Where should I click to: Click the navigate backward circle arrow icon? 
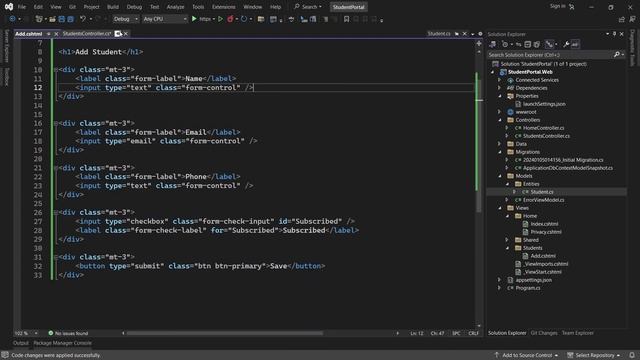click(x=12, y=19)
